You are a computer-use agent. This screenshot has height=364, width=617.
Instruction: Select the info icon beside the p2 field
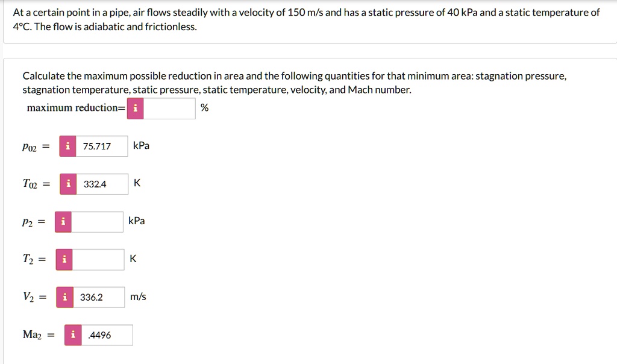tap(63, 221)
